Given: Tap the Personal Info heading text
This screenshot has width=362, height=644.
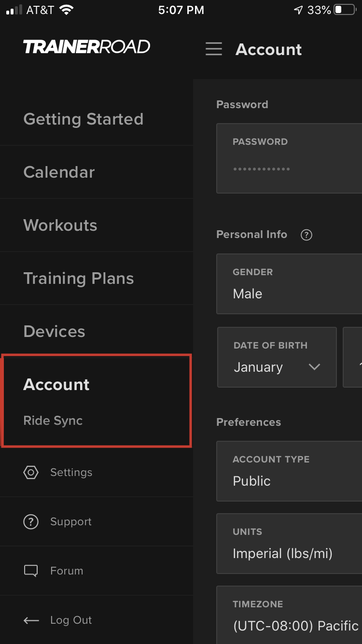Looking at the screenshot, I should click(251, 235).
